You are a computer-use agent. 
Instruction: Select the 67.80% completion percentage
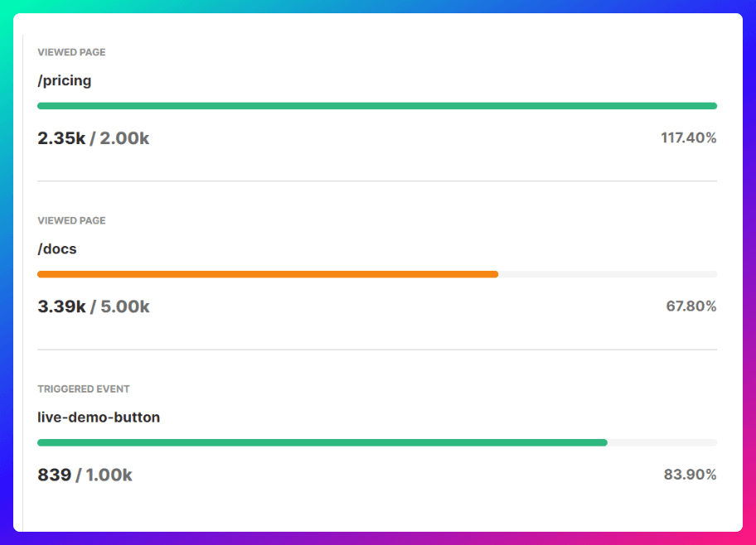pyautogui.click(x=691, y=306)
